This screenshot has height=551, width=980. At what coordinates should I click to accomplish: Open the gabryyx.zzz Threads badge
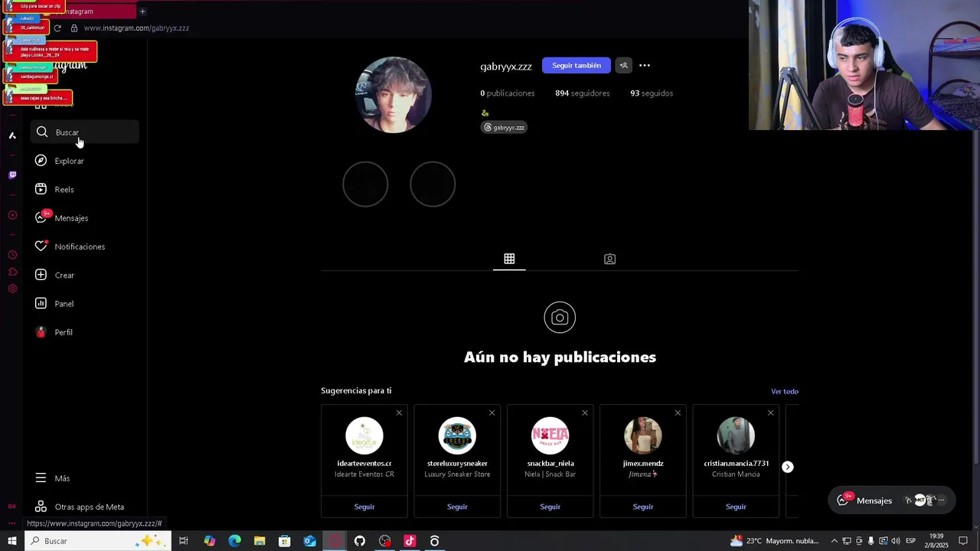coord(504,127)
